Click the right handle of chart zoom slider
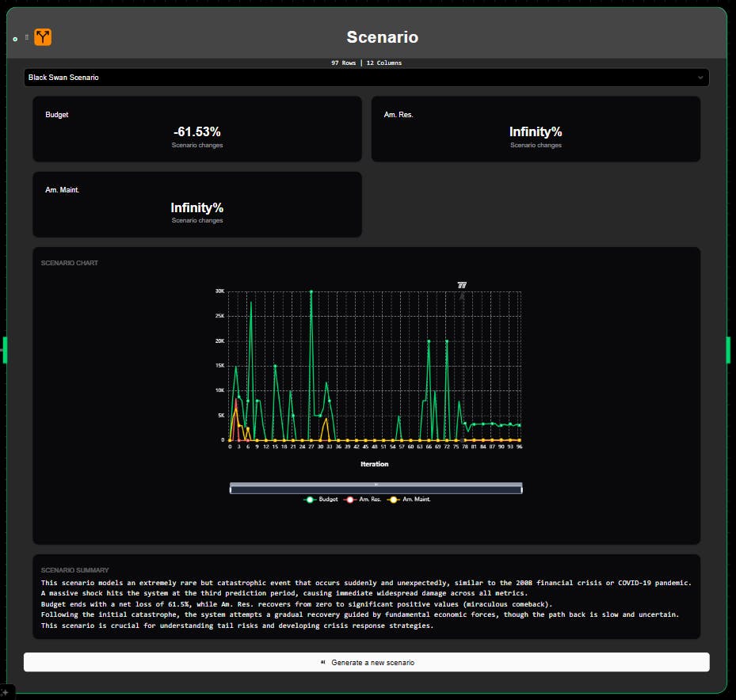Image resolution: width=736 pixels, height=700 pixels. 521,489
